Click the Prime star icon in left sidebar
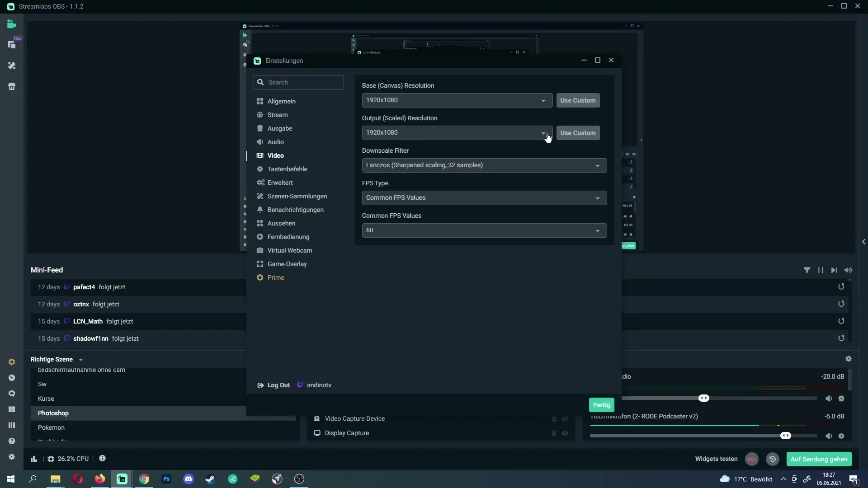 click(x=12, y=362)
